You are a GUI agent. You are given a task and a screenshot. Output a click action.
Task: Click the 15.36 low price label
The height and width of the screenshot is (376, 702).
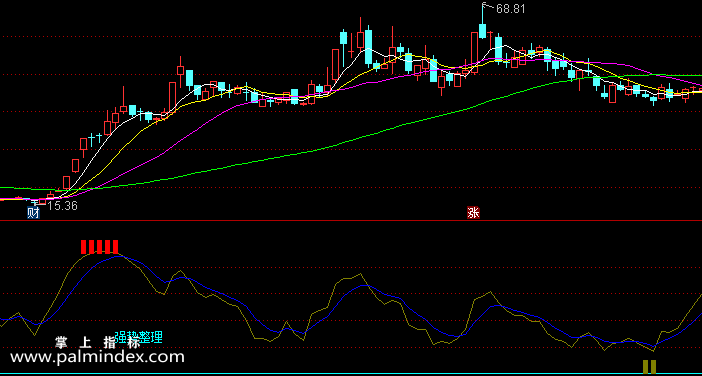(62, 206)
